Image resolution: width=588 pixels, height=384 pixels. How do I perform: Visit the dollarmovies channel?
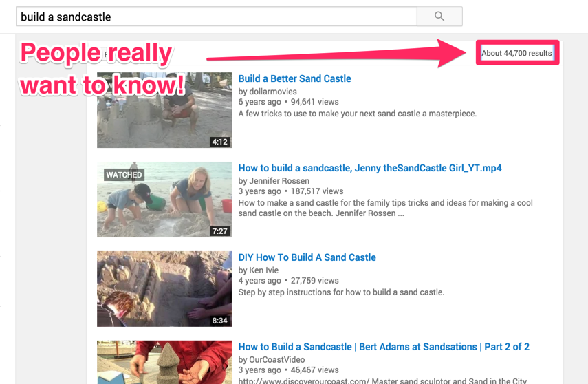point(272,92)
